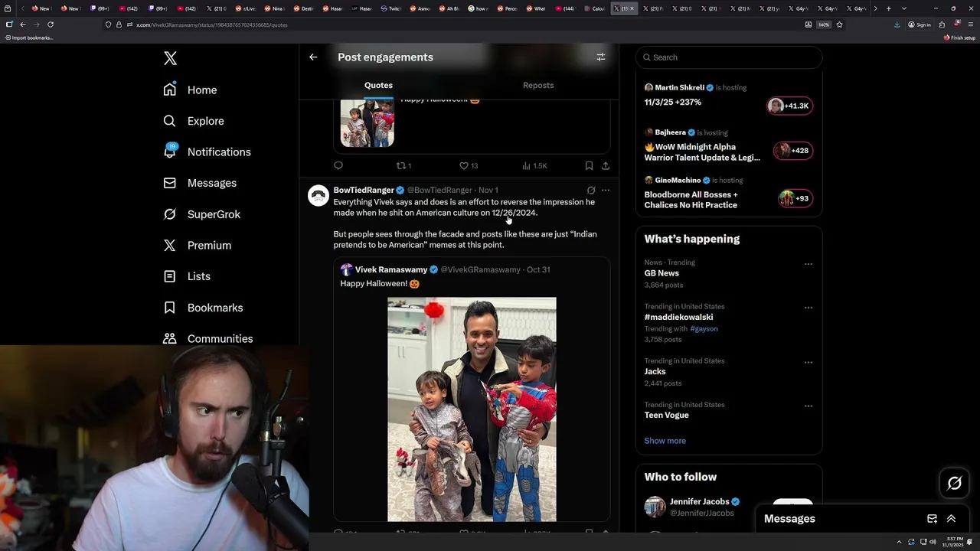This screenshot has width=980, height=551.
Task: Open Premium in the sidebar
Action: point(197,245)
